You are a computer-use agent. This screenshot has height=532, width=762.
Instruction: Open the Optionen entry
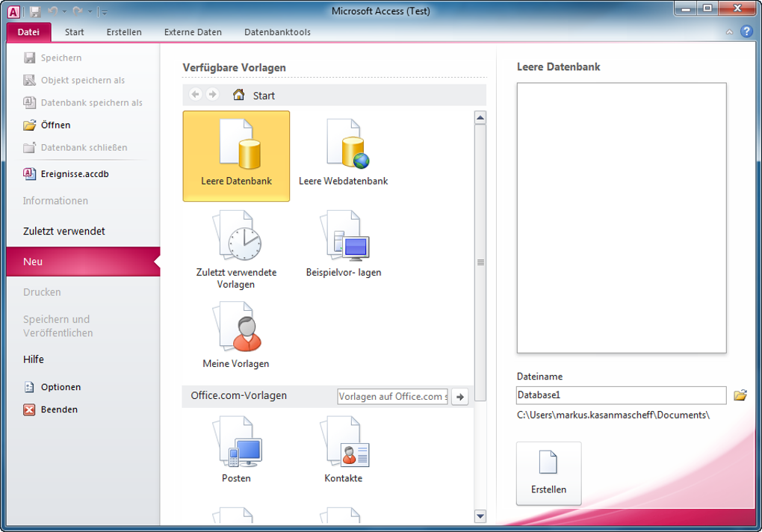tap(52, 387)
